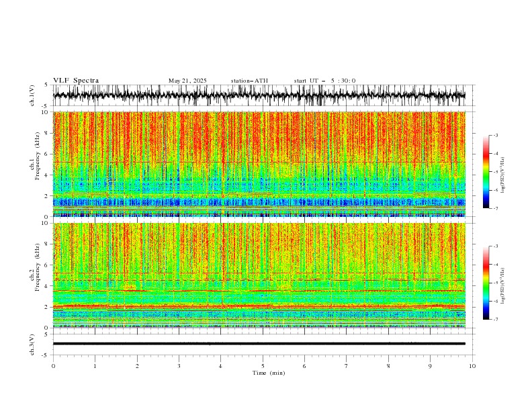The width and height of the screenshot is (532, 411).
Task: Click the 'start UT = 5:30:0' label
Action: click(324, 81)
